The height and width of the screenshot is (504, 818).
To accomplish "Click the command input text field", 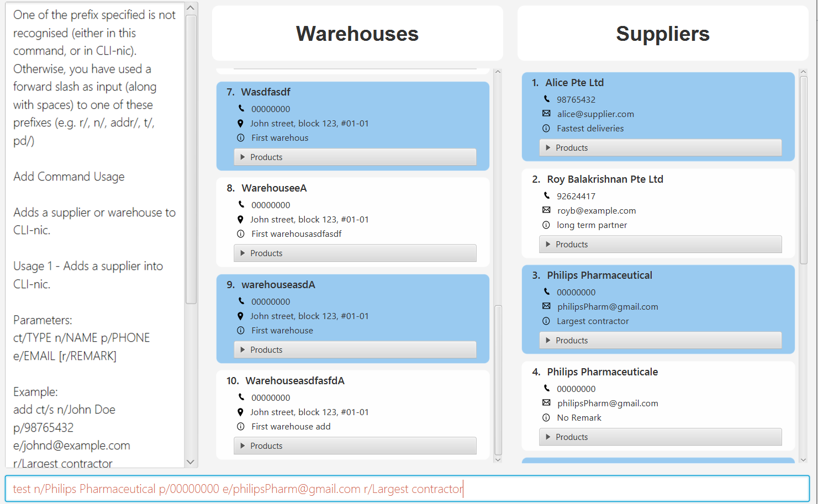I will 408,489.
